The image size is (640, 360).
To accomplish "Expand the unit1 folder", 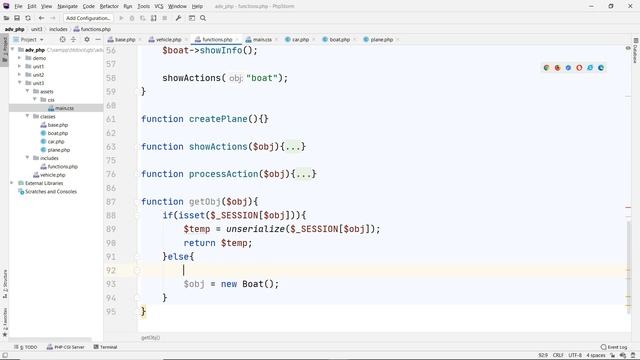I will coord(19,66).
